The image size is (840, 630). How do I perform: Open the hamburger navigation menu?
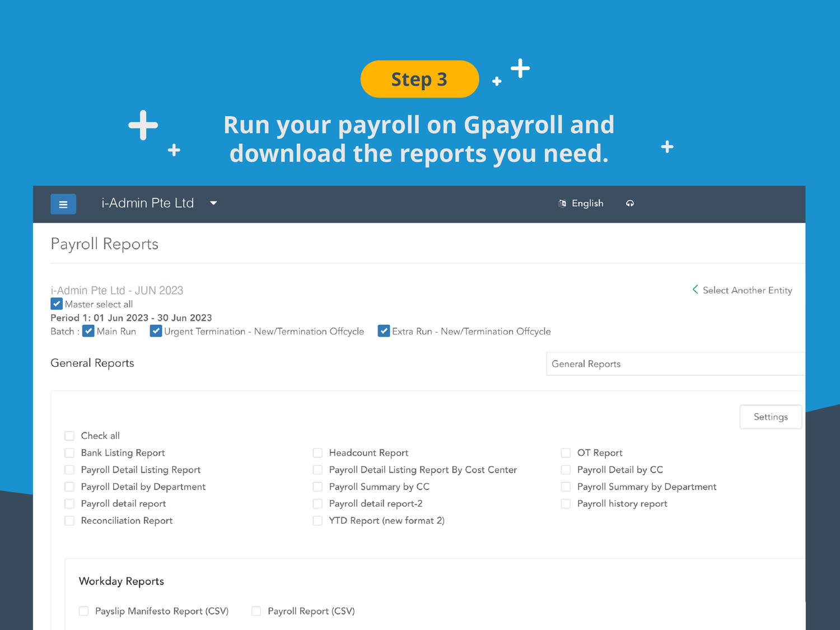[63, 204]
